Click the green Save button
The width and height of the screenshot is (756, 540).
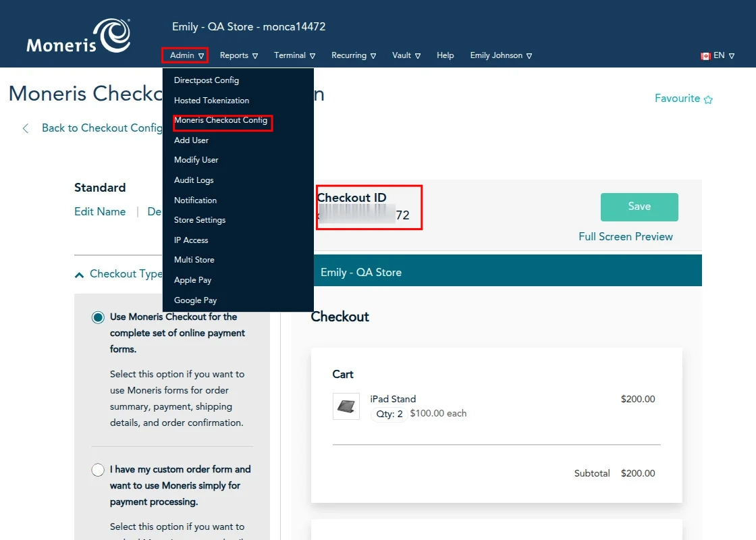click(639, 207)
